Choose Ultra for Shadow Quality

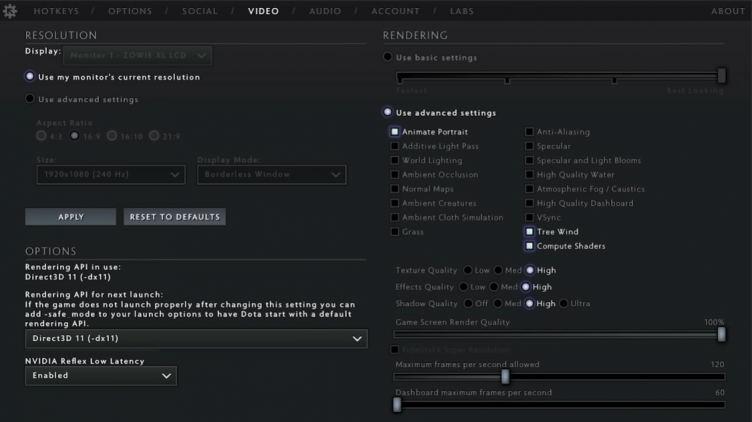(x=564, y=304)
